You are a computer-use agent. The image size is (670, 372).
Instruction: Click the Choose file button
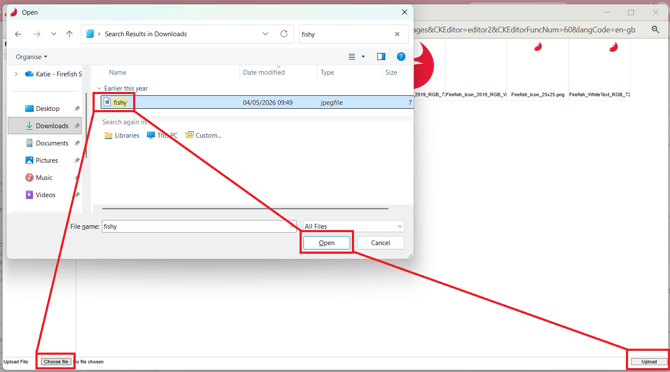coord(56,362)
